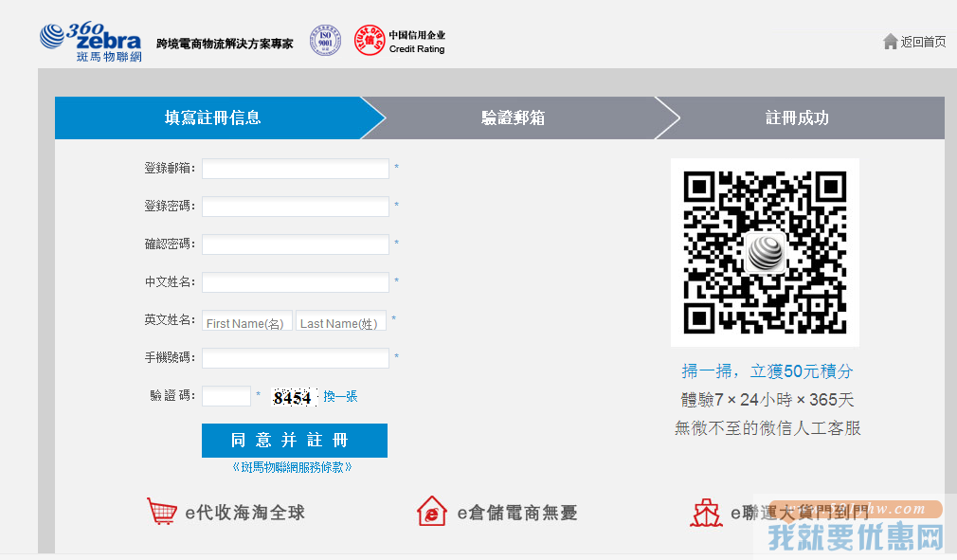
Task: Click the 8454 captcha image
Action: tap(294, 397)
